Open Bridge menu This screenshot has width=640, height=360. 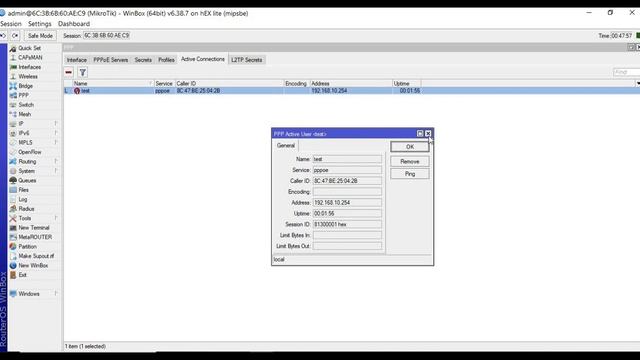(x=25, y=86)
